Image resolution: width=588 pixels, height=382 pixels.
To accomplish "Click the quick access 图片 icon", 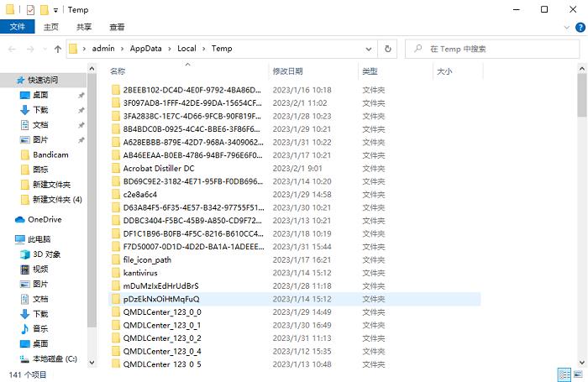I will [x=24, y=140].
